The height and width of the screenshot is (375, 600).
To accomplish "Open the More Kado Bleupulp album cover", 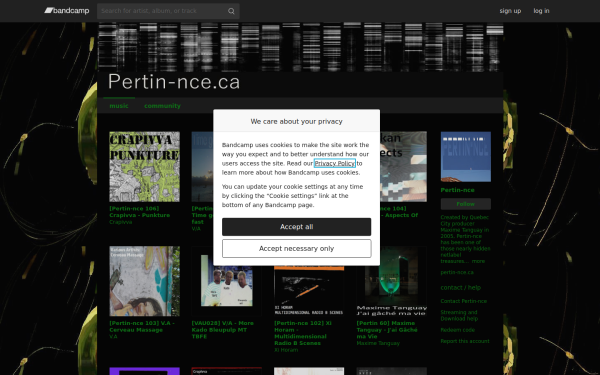I will pyautogui.click(x=227, y=281).
